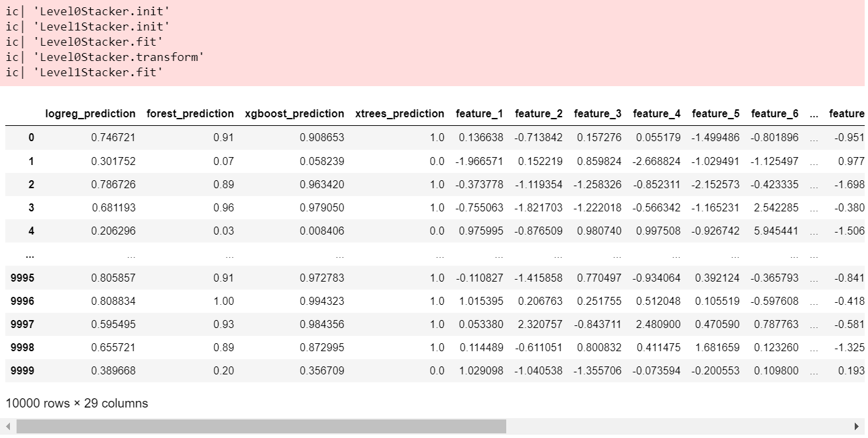Click row index 2
Viewport: 868px width, 438px height.
pos(31,184)
